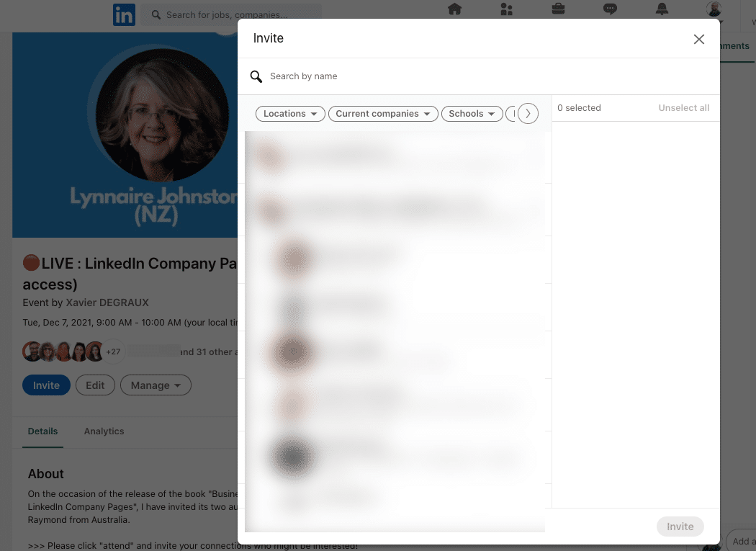Image resolution: width=756 pixels, height=551 pixels.
Task: Click the +27 attendees badge
Action: pos(113,351)
